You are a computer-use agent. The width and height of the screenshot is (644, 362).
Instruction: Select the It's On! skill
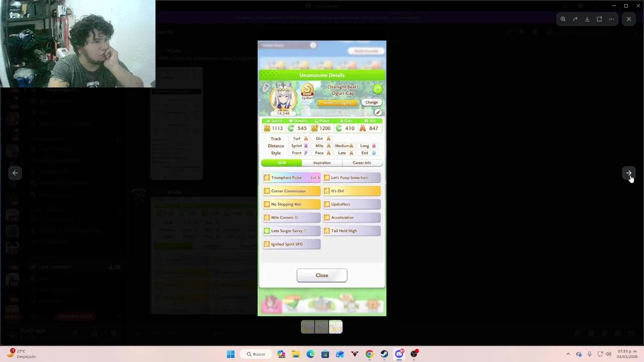pos(352,191)
